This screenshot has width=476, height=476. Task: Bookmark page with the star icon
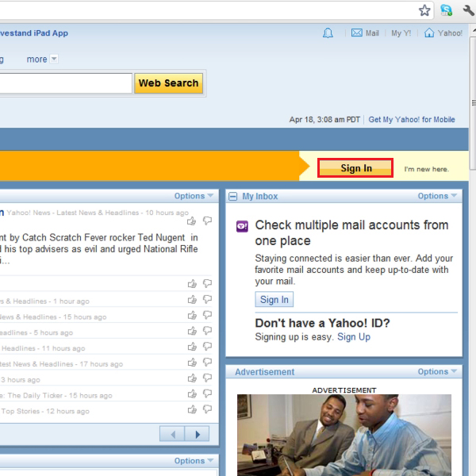tap(424, 10)
